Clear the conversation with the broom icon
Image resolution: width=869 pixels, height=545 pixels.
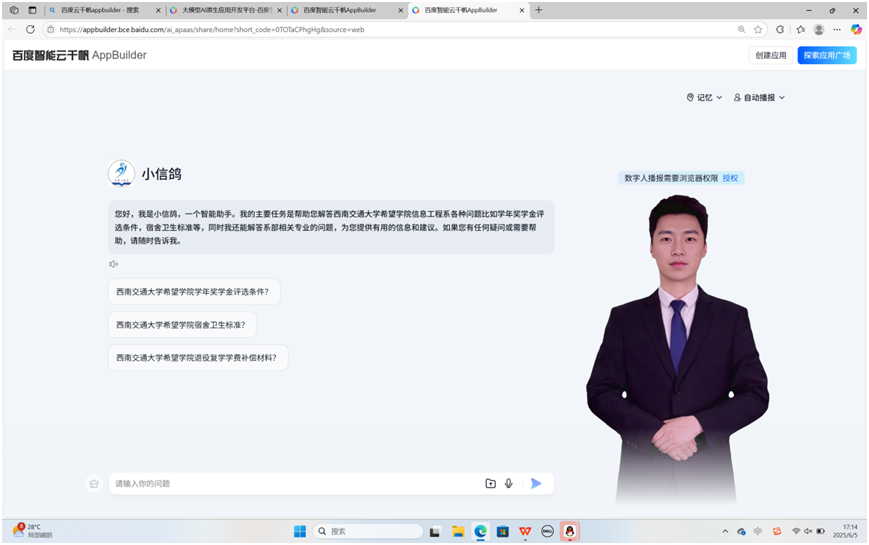click(94, 483)
